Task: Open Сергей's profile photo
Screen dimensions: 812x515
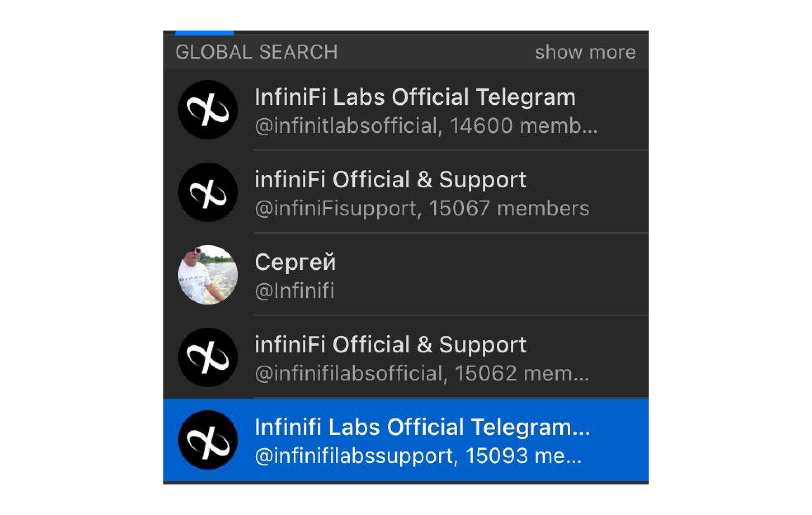Action: 208,275
